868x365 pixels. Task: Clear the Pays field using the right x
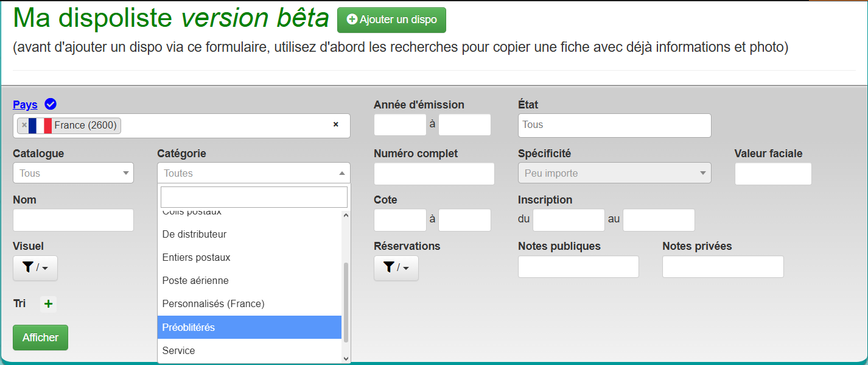pos(335,124)
